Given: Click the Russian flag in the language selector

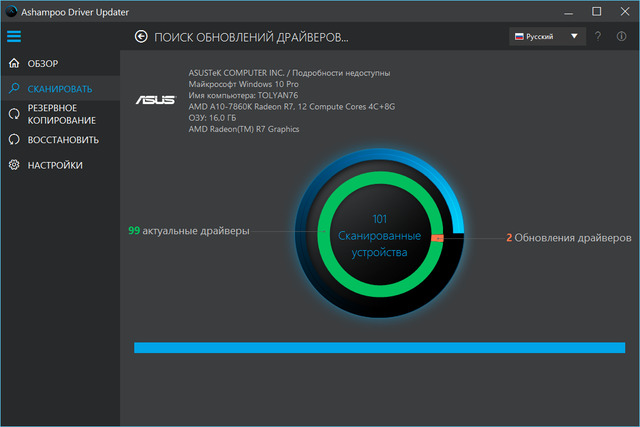Looking at the screenshot, I should 520,37.
